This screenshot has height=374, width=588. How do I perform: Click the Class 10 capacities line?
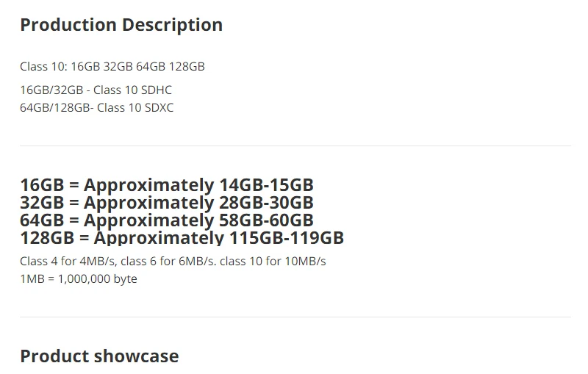pos(112,66)
